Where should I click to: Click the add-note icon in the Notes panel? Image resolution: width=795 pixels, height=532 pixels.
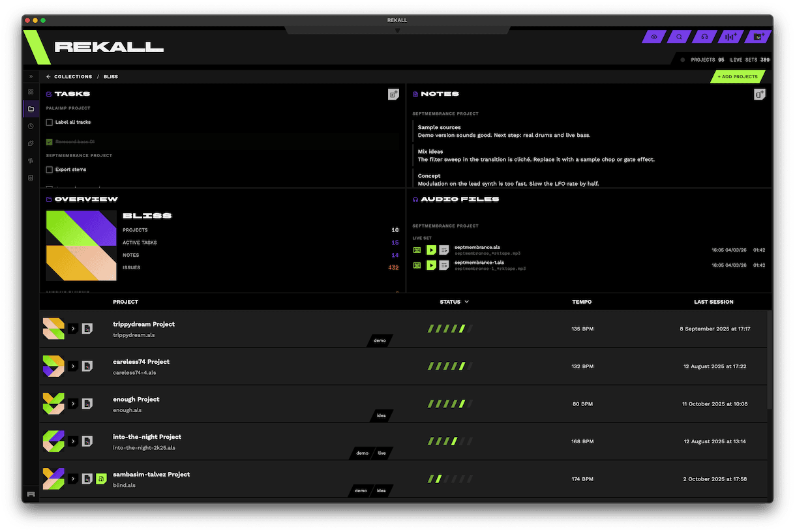pyautogui.click(x=759, y=95)
